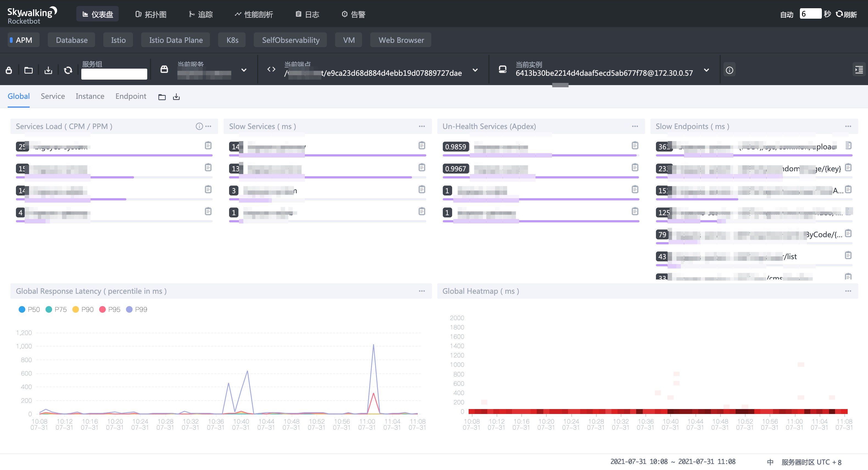Expand the current instance dropdown
Screen dimensions: 868x470
[706, 70]
